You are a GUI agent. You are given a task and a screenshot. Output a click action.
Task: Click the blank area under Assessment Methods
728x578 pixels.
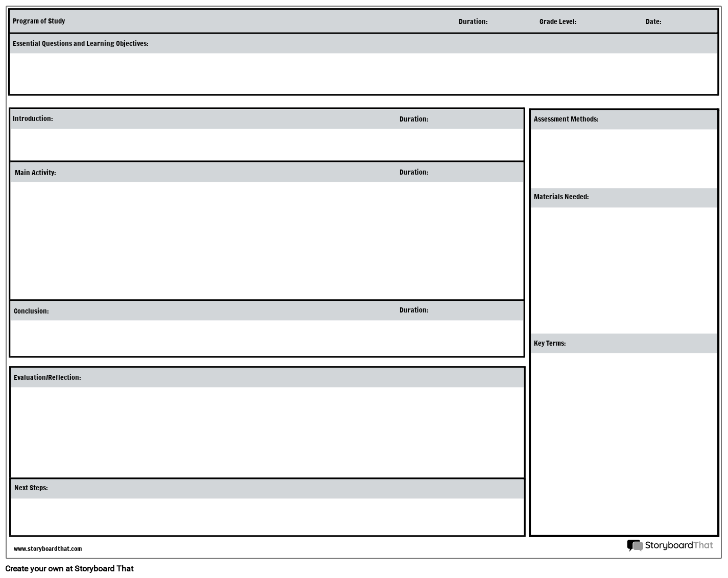tap(623, 158)
